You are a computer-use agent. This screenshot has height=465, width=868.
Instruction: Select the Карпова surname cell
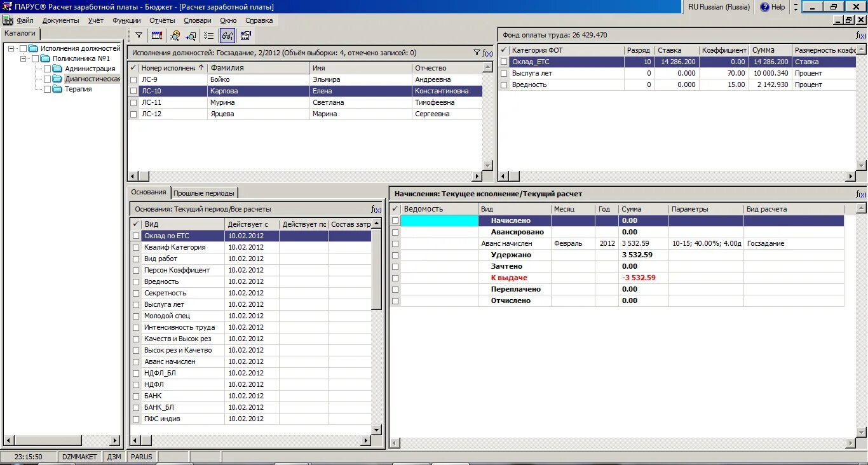259,91
